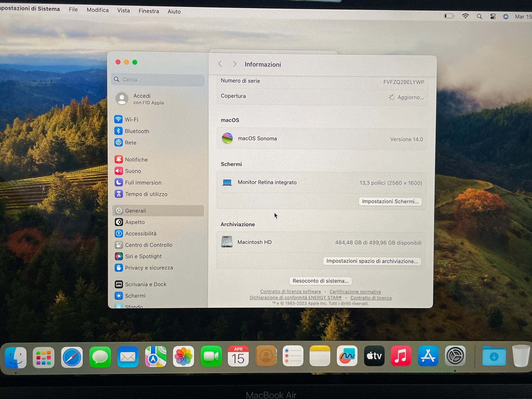Open Downloads folder in the Dock

(x=494, y=356)
